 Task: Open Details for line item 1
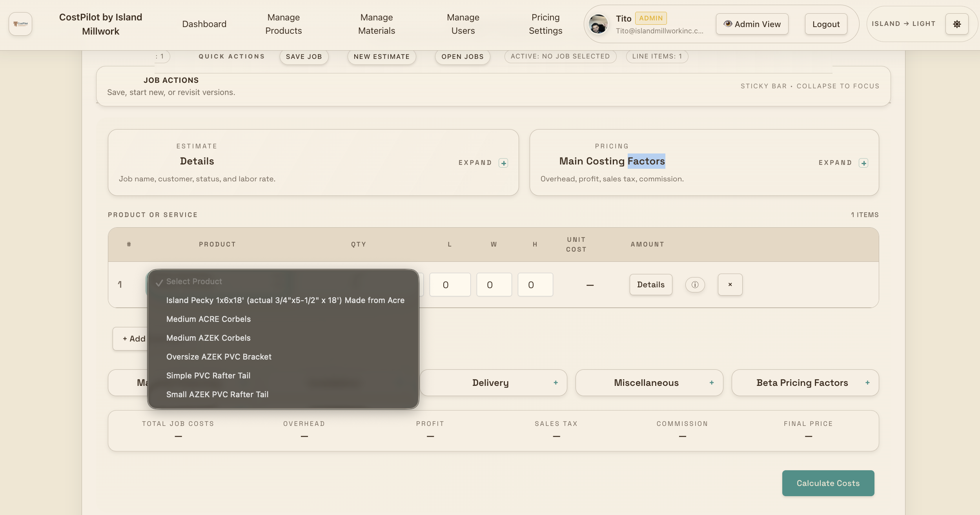coord(651,285)
